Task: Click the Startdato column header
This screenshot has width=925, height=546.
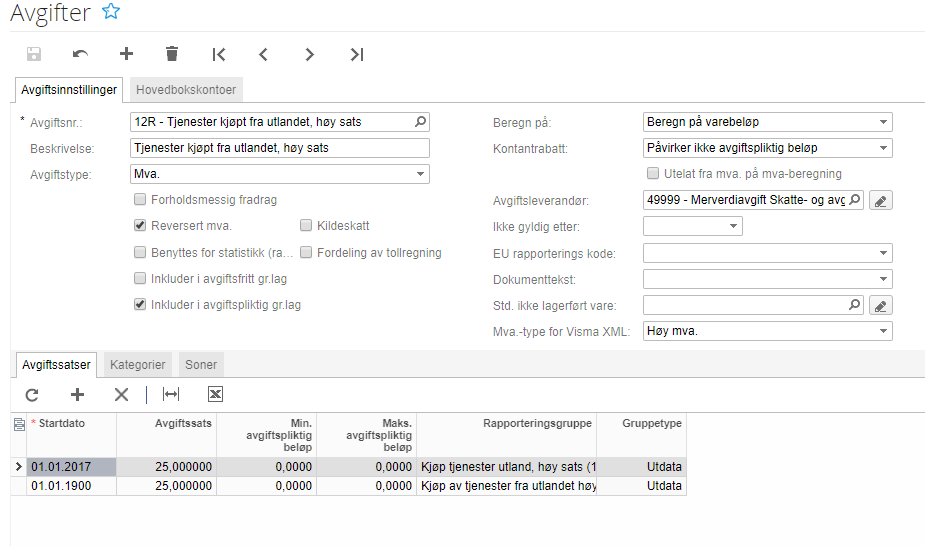Action: click(x=71, y=435)
